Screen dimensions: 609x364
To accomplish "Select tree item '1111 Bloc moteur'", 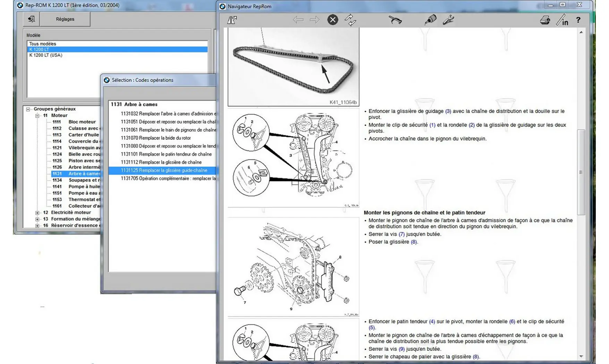I will pos(74,122).
